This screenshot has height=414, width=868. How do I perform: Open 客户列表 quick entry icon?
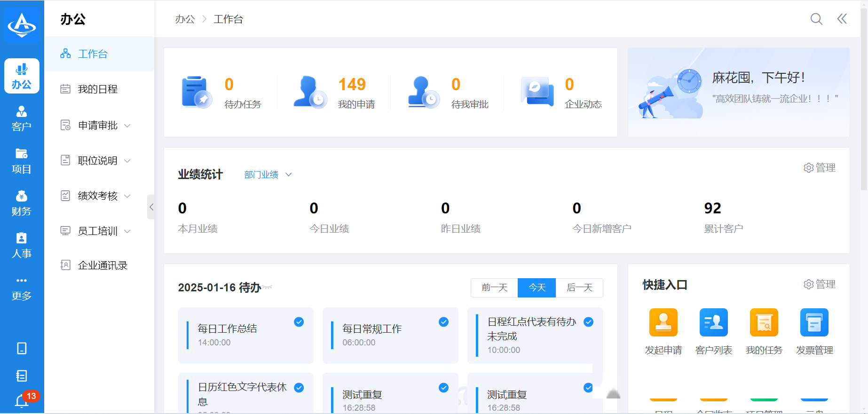click(x=713, y=322)
